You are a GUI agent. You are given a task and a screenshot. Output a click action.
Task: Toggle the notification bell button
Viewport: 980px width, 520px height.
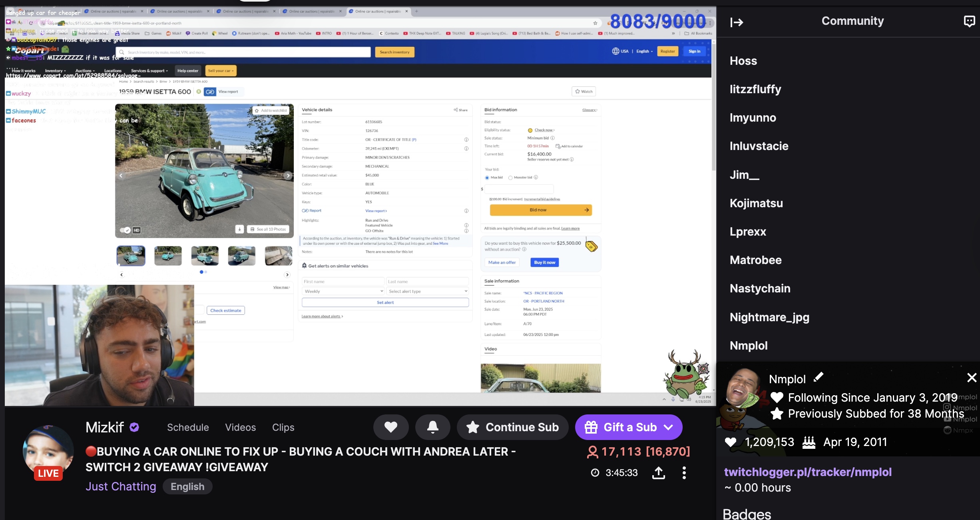433,427
